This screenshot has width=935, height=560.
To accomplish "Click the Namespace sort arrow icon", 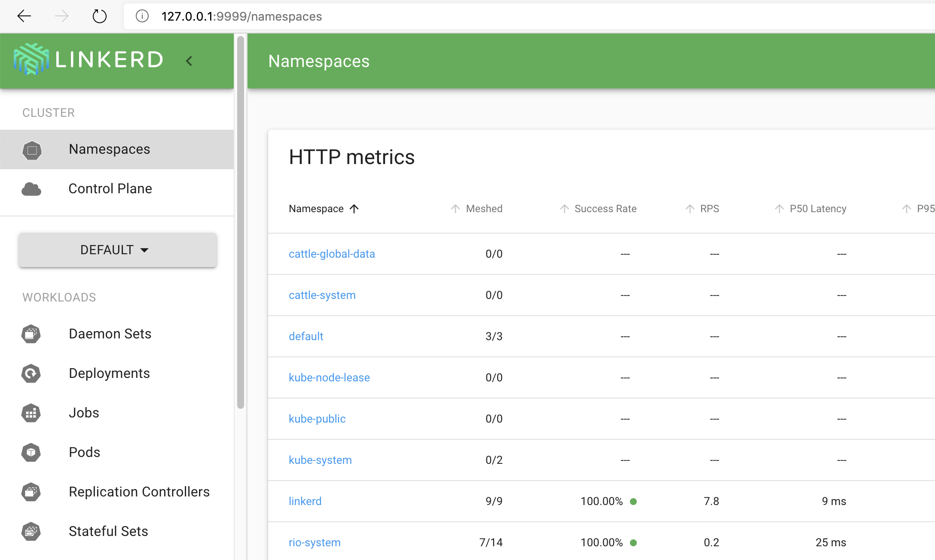I will 354,209.
